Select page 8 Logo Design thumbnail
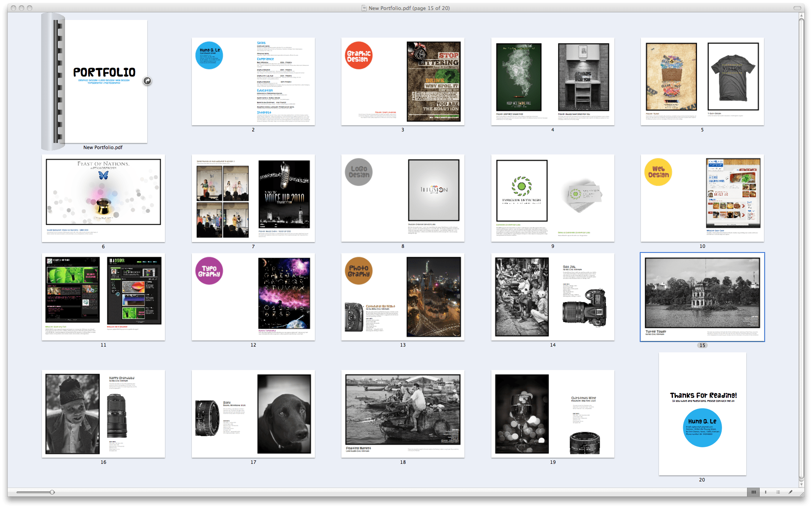The width and height of the screenshot is (812, 508). point(403,198)
